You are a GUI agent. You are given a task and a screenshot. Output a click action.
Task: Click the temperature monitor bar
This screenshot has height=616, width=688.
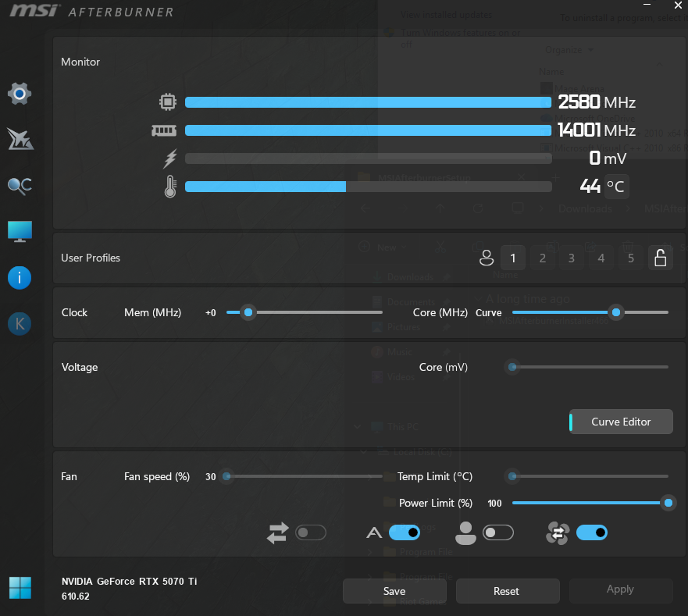click(x=368, y=187)
